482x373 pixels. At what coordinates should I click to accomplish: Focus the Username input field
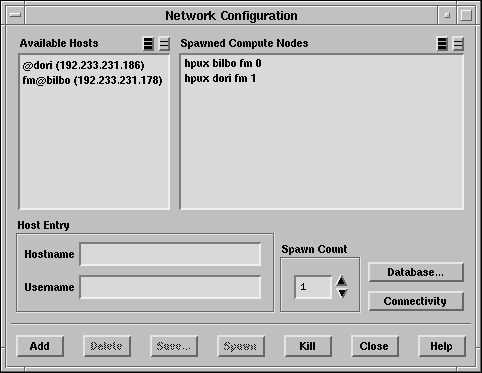coord(170,287)
